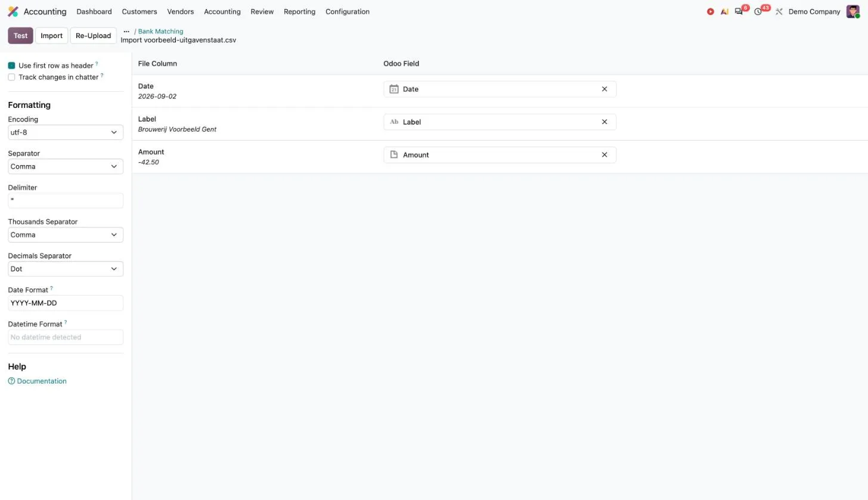The height and width of the screenshot is (500, 868).
Task: Click the calendar icon in Date field
Action: click(393, 89)
